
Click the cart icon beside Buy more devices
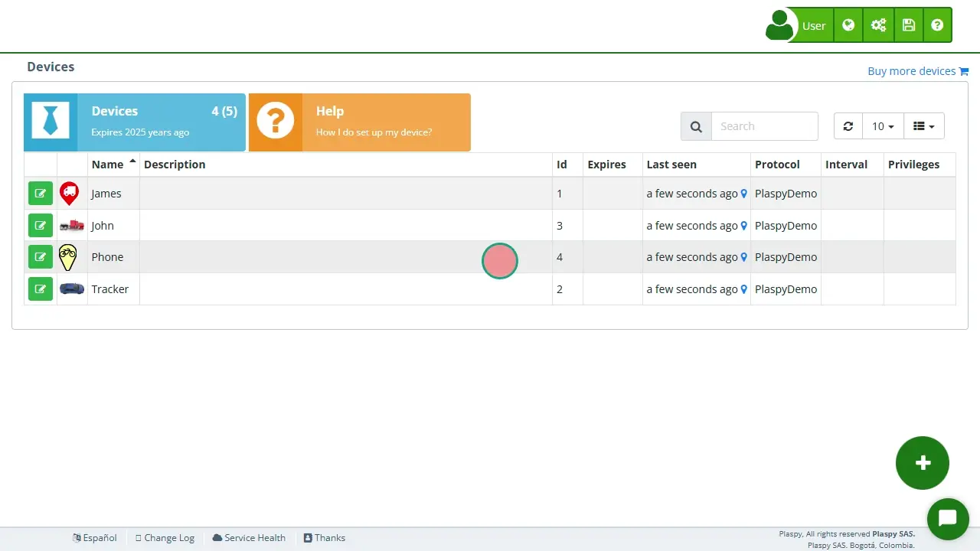click(x=965, y=70)
